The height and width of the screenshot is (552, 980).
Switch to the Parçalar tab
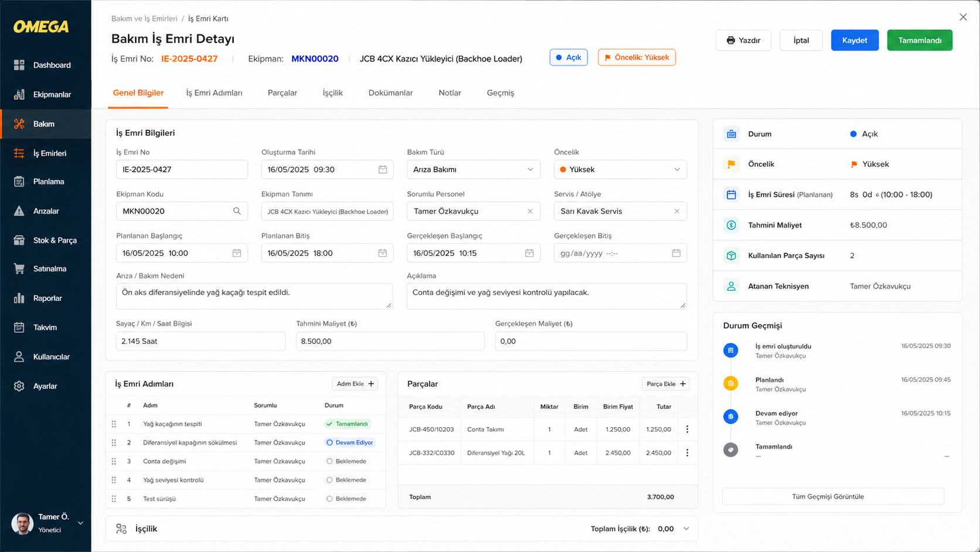click(x=283, y=93)
